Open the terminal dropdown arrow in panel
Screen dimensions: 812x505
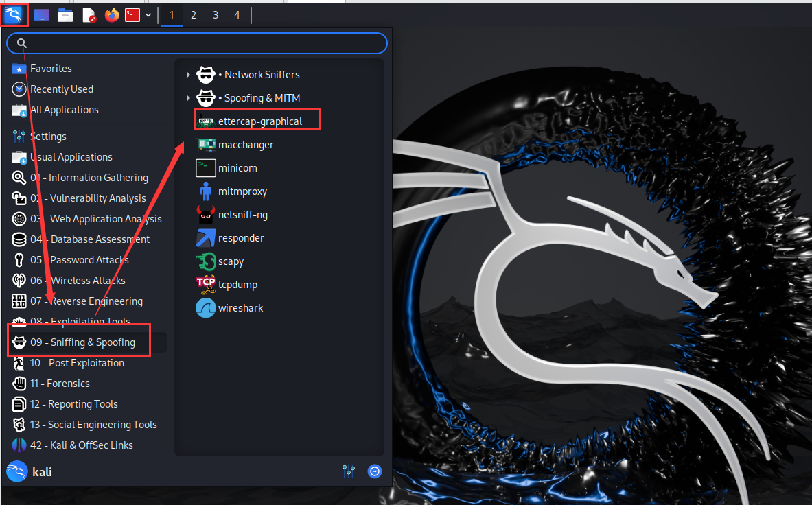[x=148, y=15]
